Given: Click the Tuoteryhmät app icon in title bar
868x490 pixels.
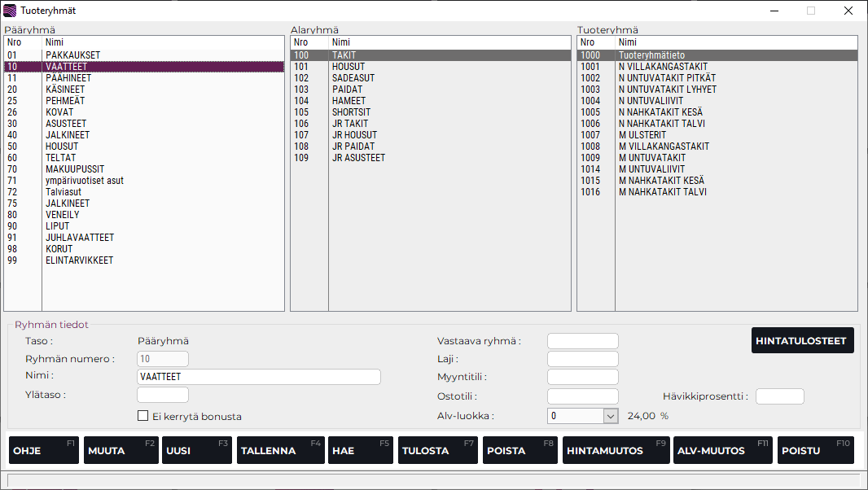Looking at the screenshot, I should (10, 11).
